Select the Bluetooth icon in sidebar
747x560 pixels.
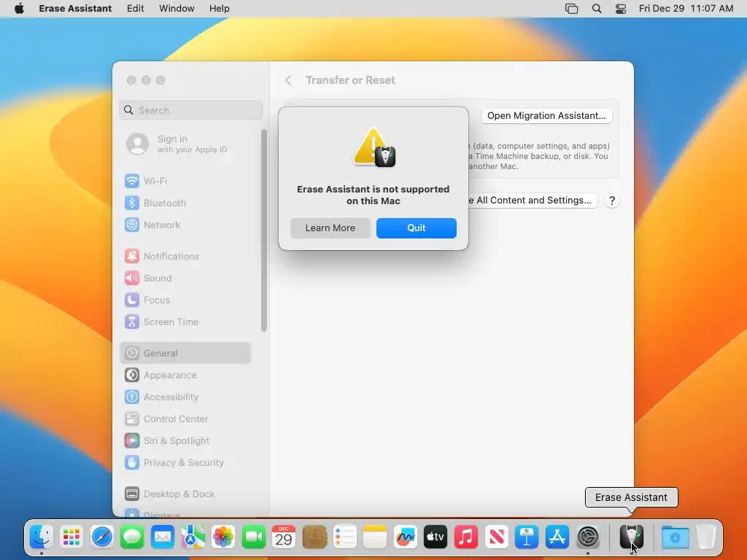[132, 203]
